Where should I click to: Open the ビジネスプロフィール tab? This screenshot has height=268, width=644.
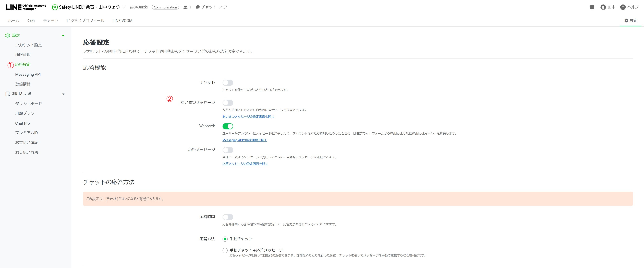pos(86,20)
